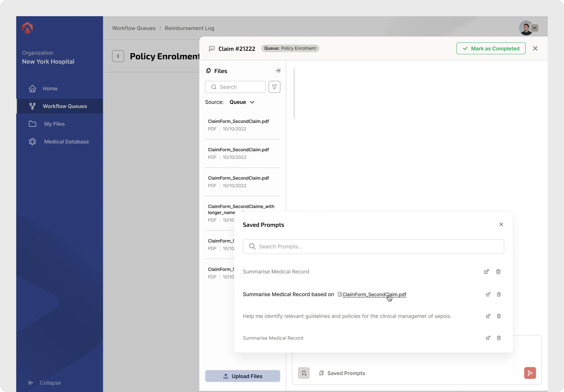The image size is (564, 392).
Task: Open My Files in sidebar
Action: point(54,124)
